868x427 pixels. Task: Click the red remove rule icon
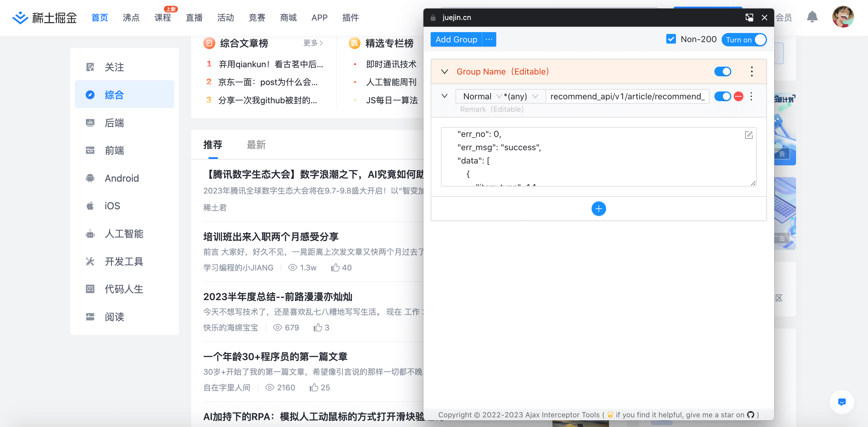pos(738,97)
